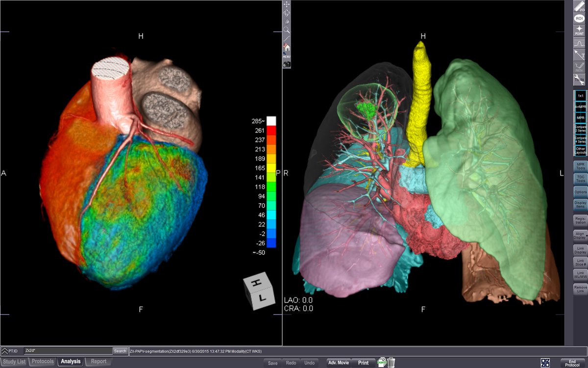This screenshot has width=588, height=368.
Task: Select Compare 4 Series layout
Action: click(x=580, y=140)
